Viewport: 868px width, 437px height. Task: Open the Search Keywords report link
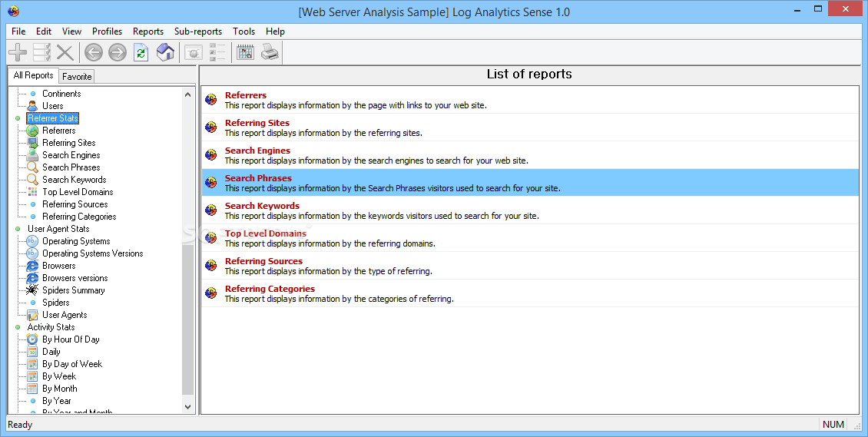[262, 206]
